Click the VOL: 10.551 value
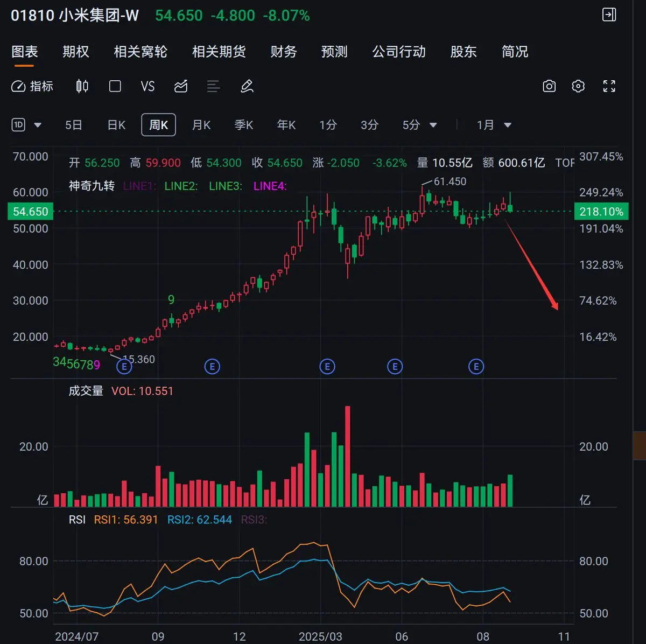This screenshot has height=644, width=646. point(143,391)
